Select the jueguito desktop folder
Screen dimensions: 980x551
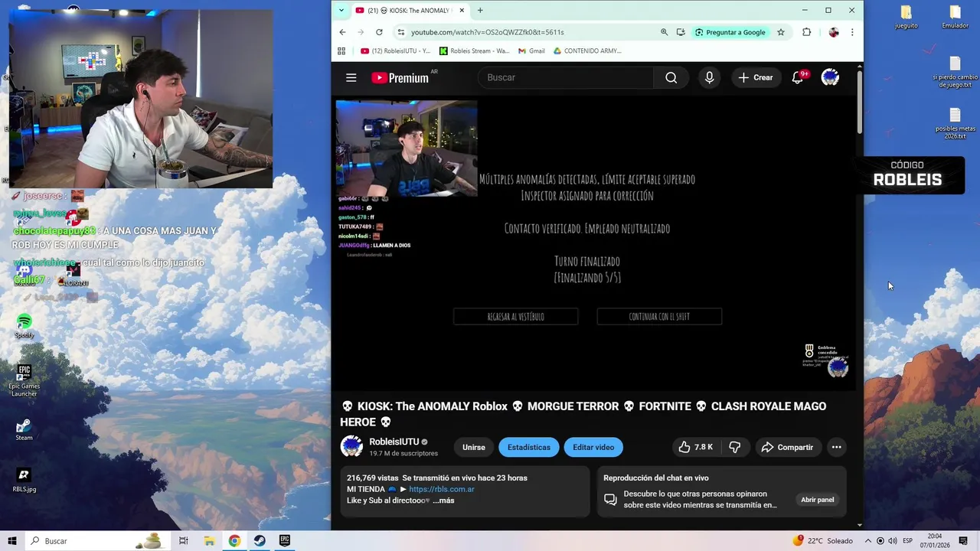906,17
